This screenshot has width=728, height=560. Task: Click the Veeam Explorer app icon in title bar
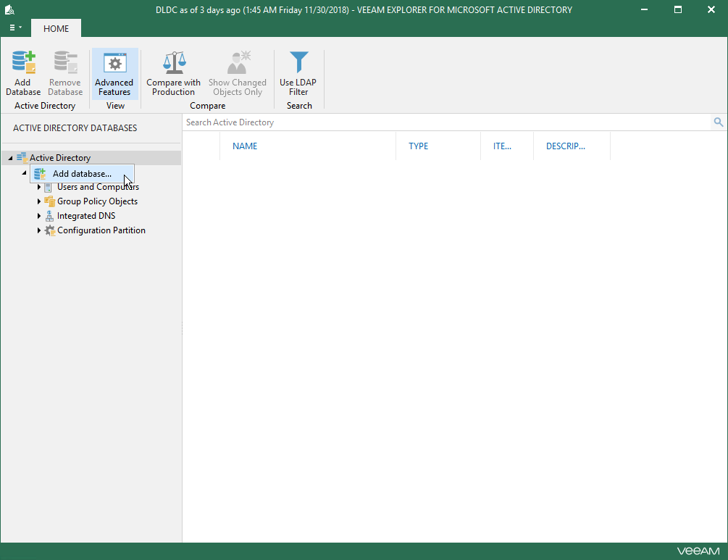point(9,9)
